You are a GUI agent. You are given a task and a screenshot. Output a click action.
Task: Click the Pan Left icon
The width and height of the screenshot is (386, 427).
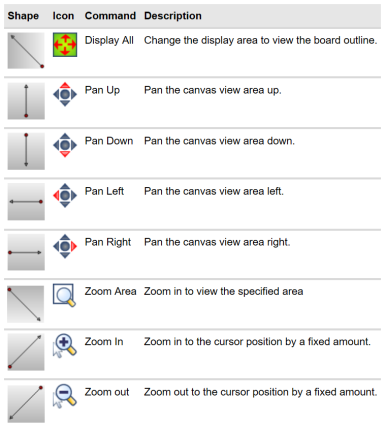65,195
